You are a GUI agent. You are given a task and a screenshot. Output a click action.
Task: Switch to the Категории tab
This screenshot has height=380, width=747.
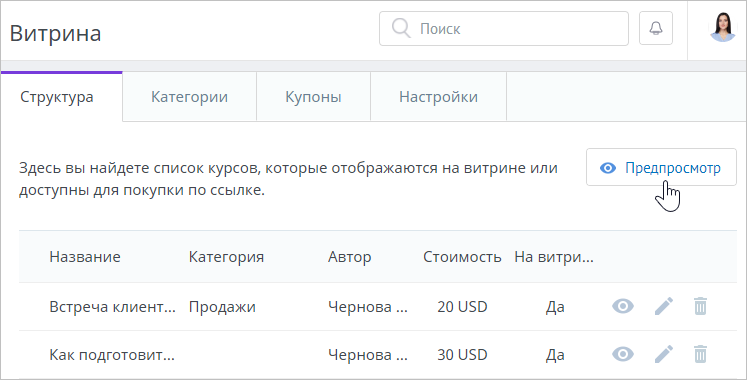tap(189, 97)
